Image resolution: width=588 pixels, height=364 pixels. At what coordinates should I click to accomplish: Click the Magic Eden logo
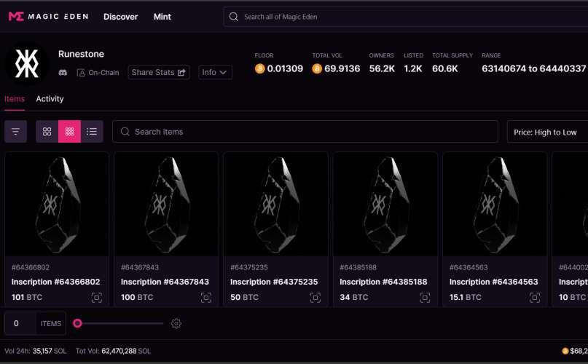click(48, 17)
